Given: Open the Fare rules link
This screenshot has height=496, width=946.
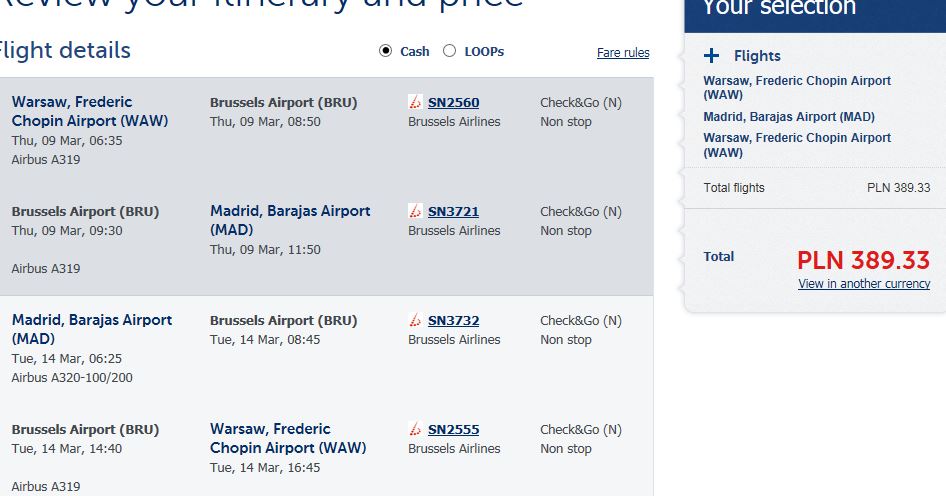Looking at the screenshot, I should (623, 52).
